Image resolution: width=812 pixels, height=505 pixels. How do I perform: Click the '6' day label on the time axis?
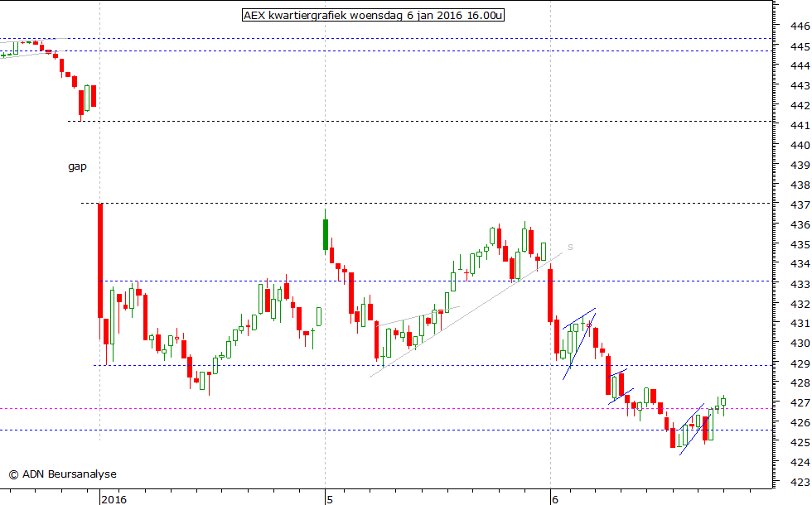point(555,499)
